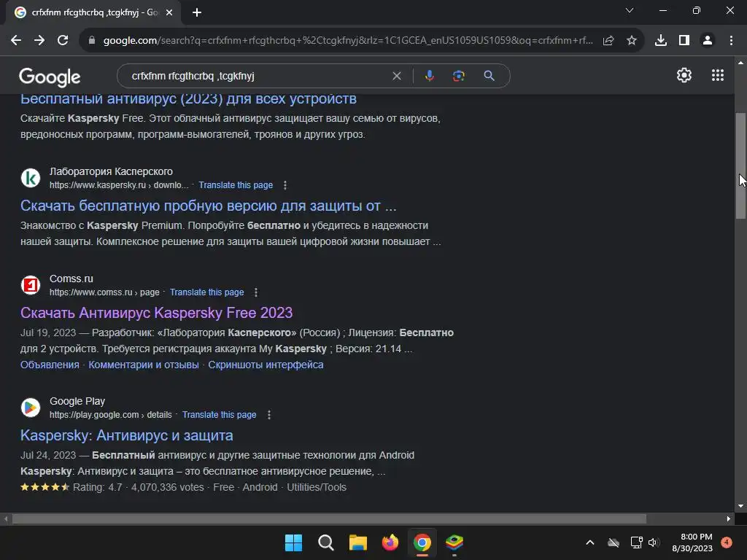This screenshot has height=560, width=747.
Task: Open Бесплатный антивирус (2023) result
Action: point(188,98)
